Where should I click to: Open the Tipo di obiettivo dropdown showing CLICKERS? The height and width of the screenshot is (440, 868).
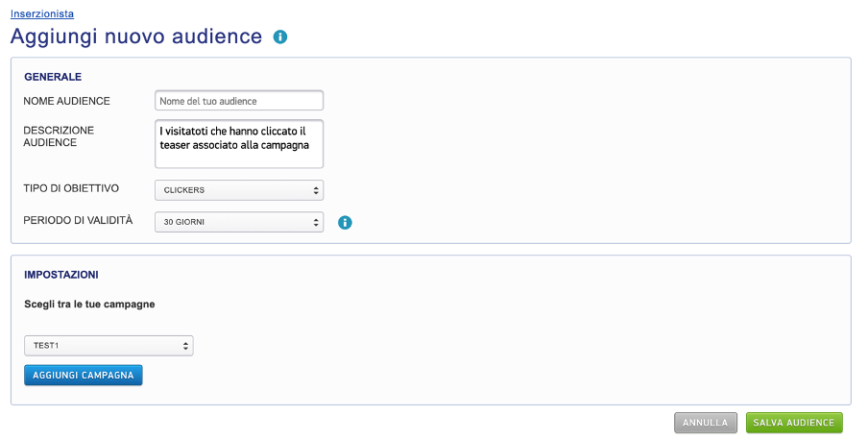click(x=238, y=190)
